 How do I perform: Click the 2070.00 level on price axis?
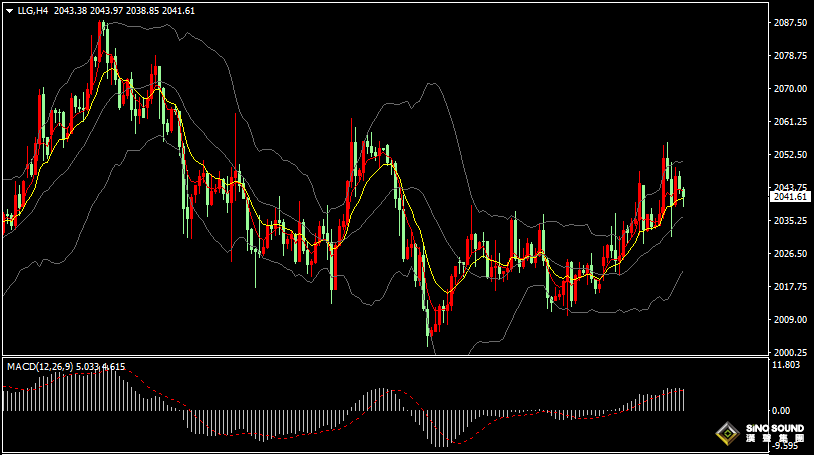(790, 89)
